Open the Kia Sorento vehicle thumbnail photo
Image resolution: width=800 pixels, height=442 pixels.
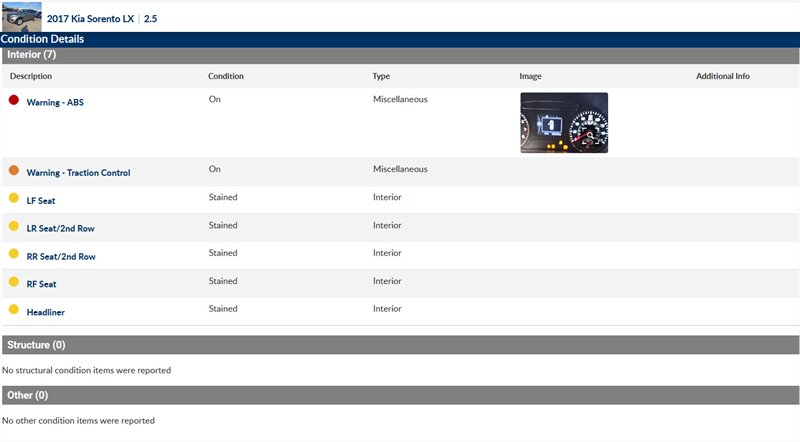[21, 16]
